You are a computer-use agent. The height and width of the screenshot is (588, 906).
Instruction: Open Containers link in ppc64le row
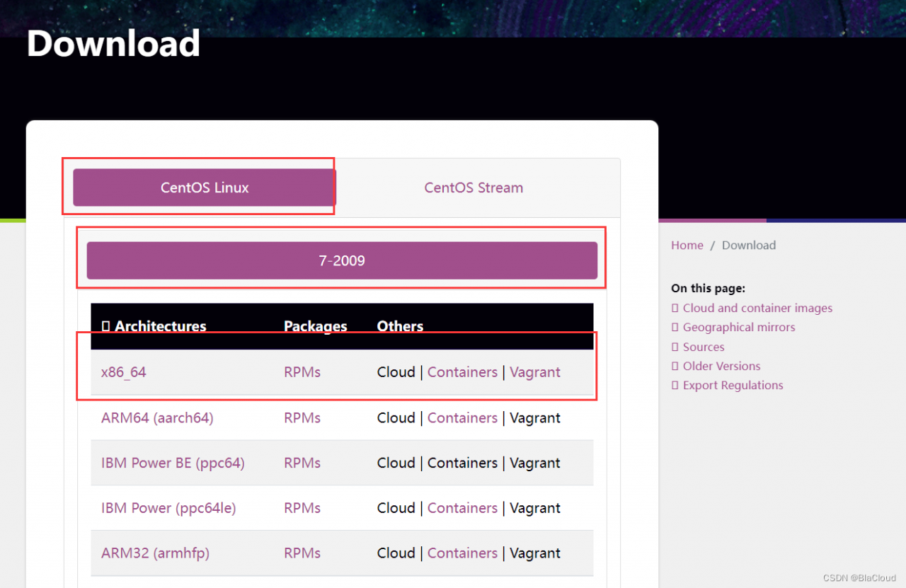(x=462, y=508)
